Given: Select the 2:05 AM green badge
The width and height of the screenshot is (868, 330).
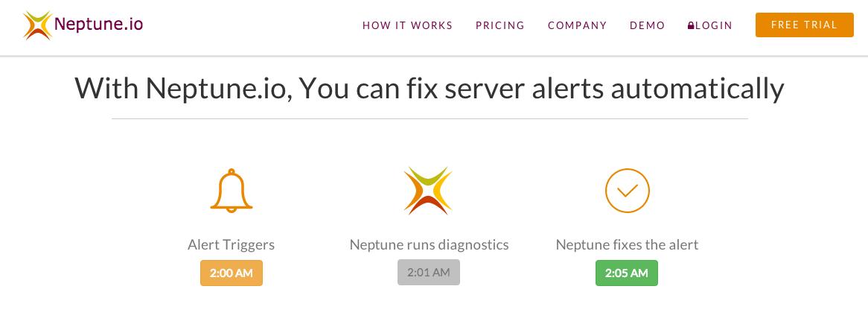Looking at the screenshot, I should pyautogui.click(x=627, y=273).
